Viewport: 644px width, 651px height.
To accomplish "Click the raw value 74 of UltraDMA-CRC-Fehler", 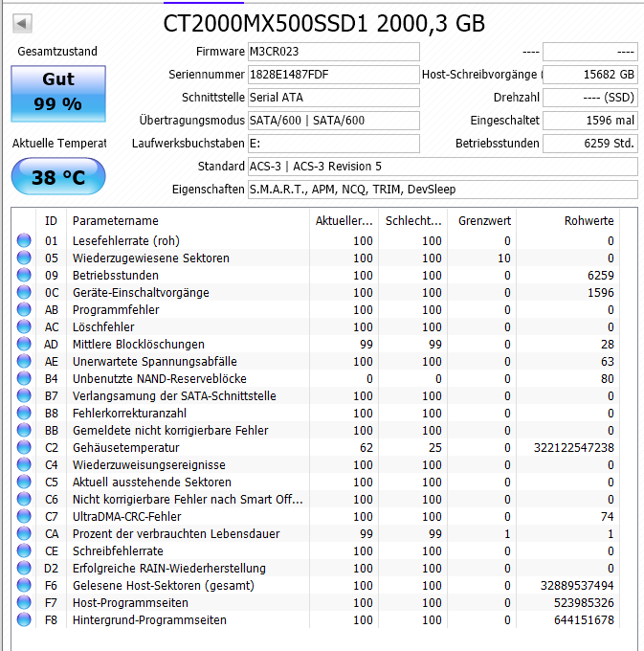I will click(x=607, y=516).
